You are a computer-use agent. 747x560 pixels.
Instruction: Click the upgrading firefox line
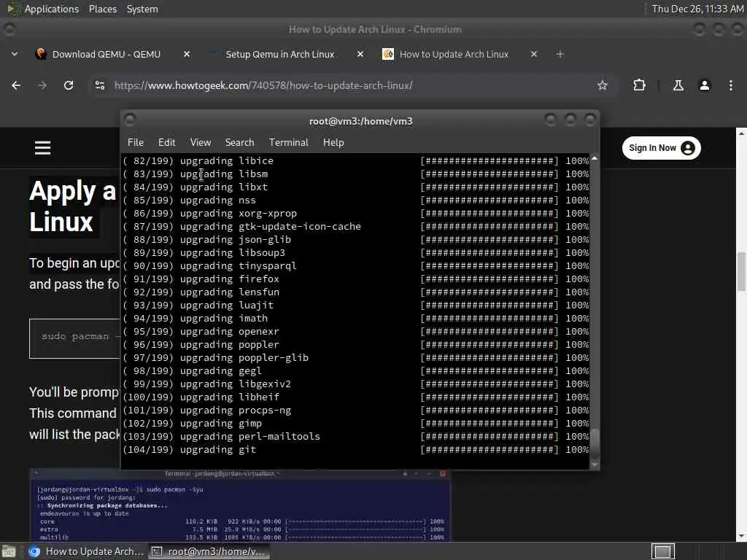click(356, 279)
